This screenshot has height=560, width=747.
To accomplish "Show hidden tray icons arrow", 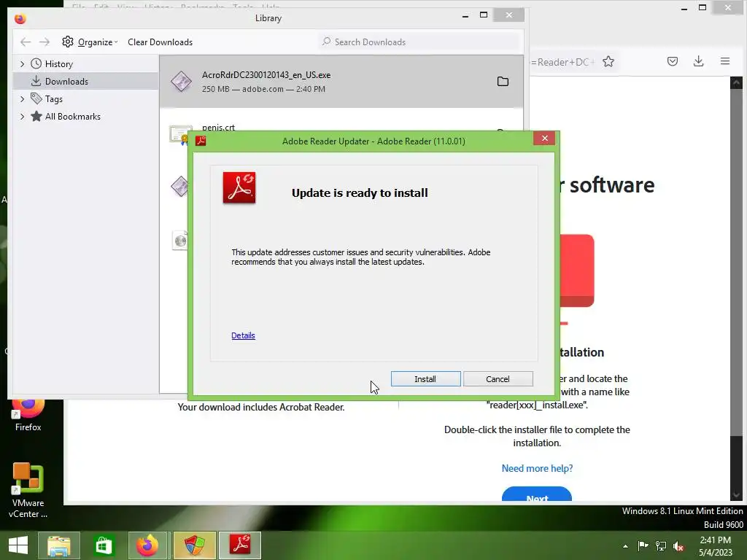I will (625, 546).
